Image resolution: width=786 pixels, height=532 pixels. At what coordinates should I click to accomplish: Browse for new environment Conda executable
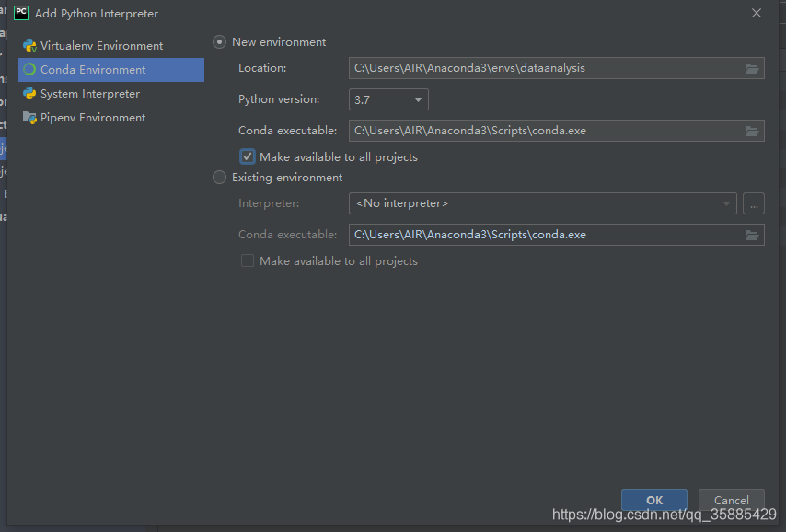751,131
